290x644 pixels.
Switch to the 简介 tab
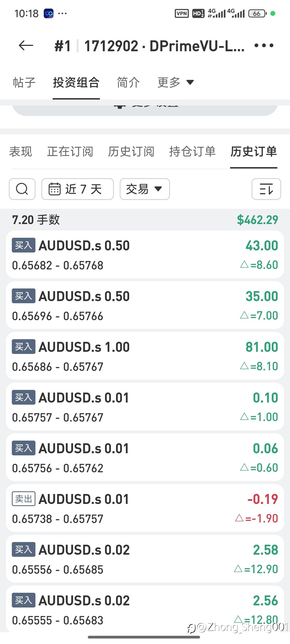pyautogui.click(x=128, y=82)
